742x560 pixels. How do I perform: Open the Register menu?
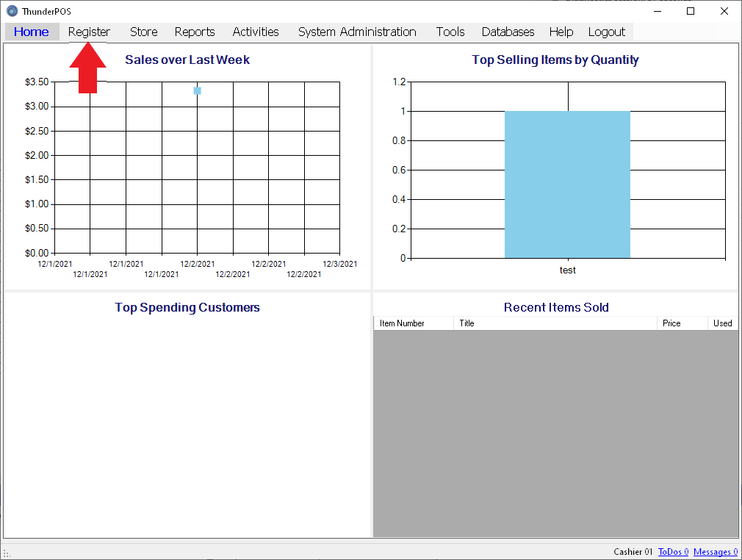(89, 32)
